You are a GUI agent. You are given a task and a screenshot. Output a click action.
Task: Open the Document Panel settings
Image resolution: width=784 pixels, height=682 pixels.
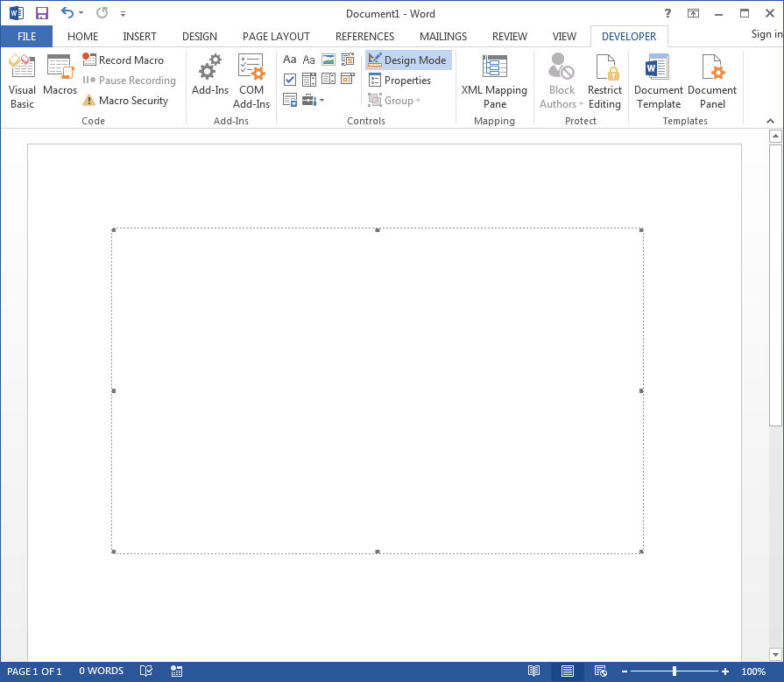712,81
